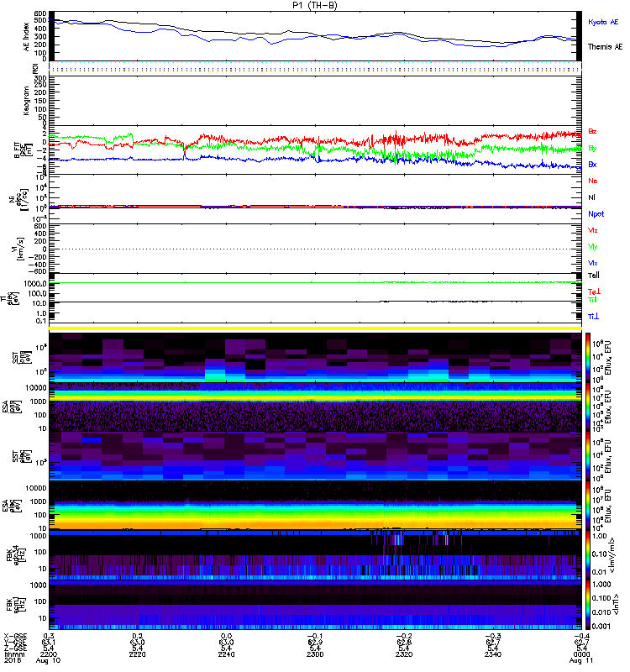Click the 2200 time tick label

49,654
